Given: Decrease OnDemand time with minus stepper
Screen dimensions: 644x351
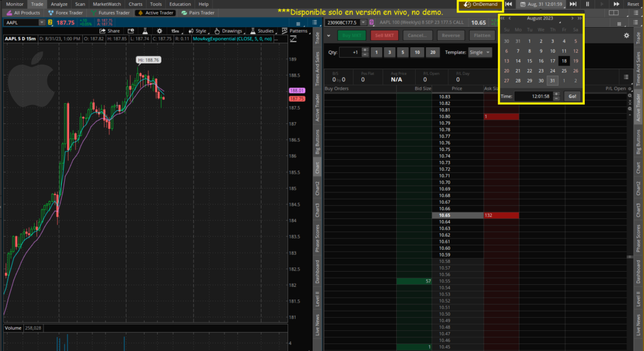Looking at the screenshot, I should tap(556, 99).
